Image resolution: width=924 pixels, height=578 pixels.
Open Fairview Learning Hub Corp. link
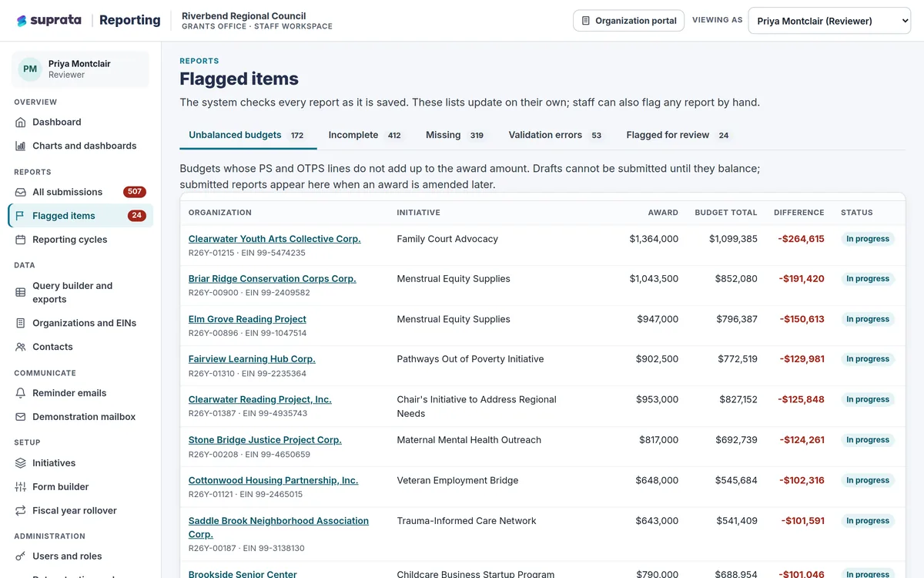(252, 359)
